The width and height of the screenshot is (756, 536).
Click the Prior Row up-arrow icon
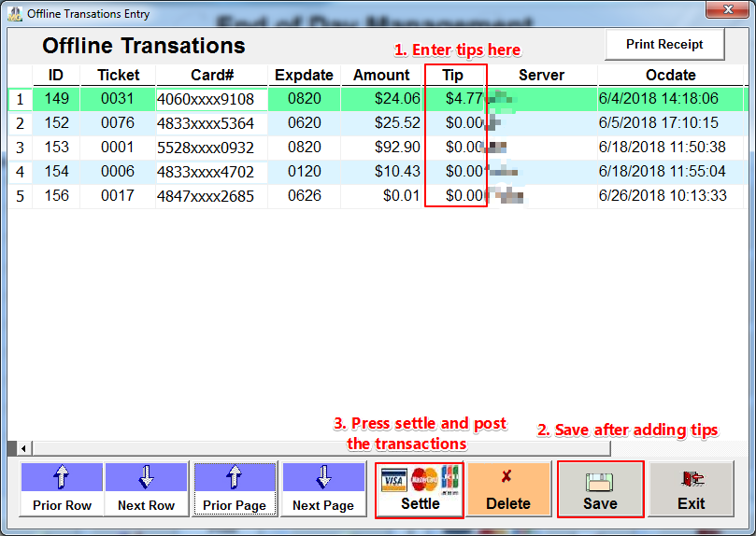[62, 477]
